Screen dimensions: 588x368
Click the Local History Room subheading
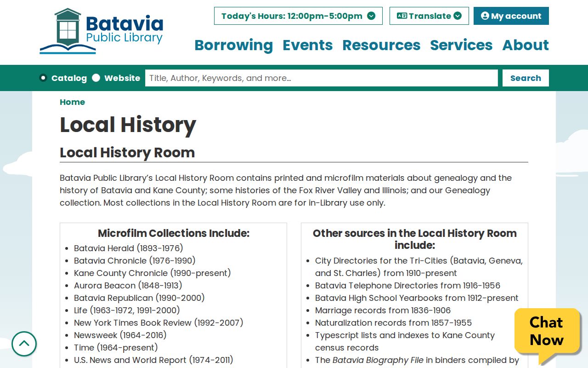[127, 153]
